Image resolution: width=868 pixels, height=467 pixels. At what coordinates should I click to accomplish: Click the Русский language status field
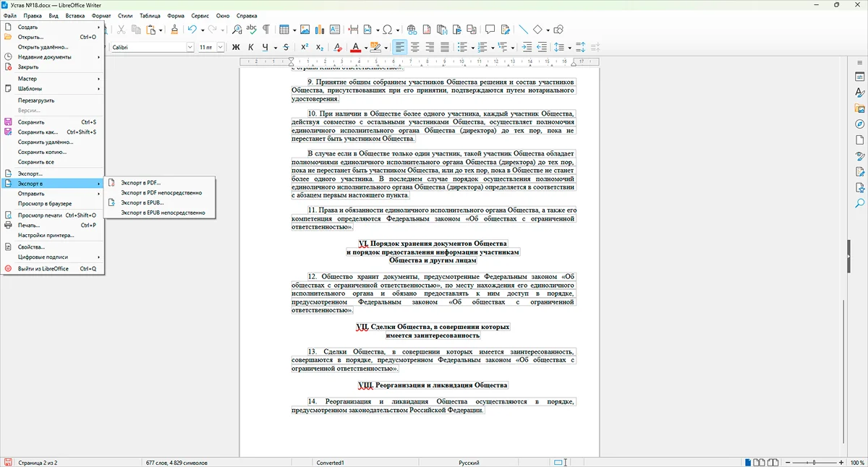click(469, 462)
